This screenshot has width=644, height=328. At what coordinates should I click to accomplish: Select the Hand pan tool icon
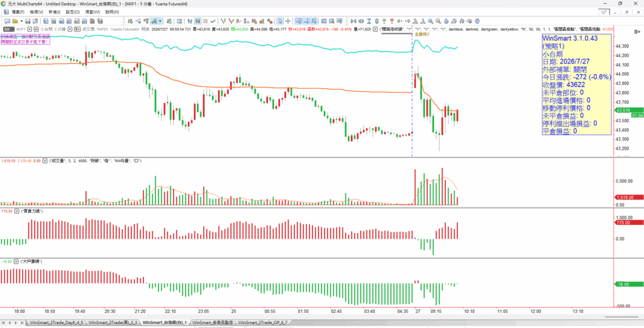pyautogui.click(x=477, y=21)
